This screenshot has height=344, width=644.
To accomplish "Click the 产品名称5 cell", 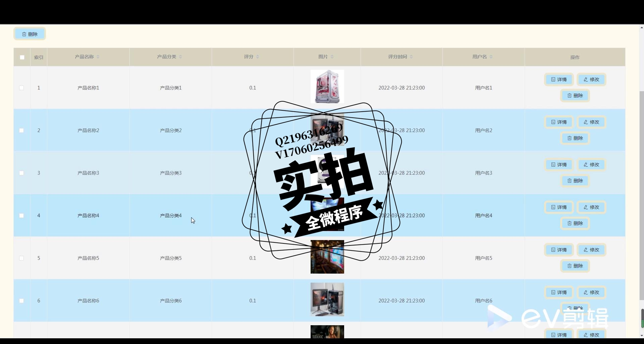I will click(x=88, y=258).
